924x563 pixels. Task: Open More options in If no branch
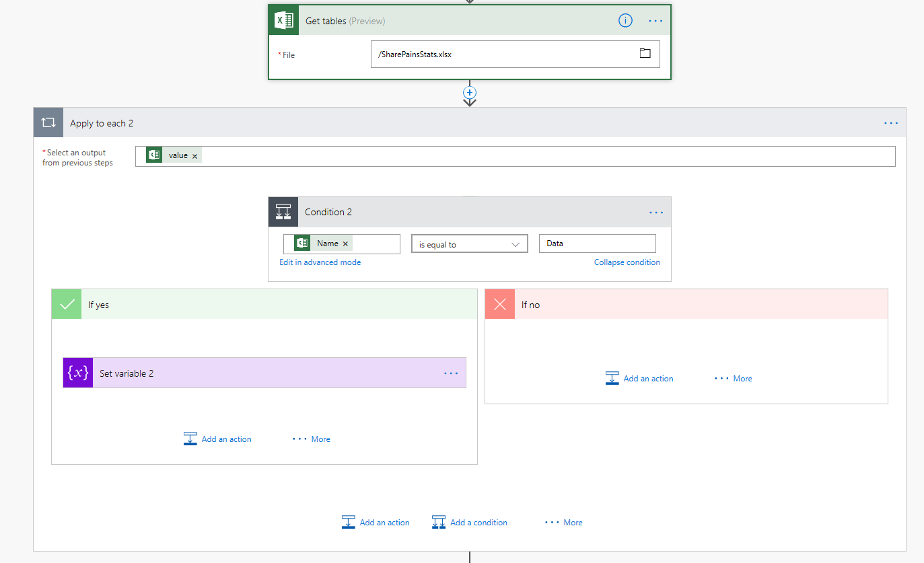(733, 379)
